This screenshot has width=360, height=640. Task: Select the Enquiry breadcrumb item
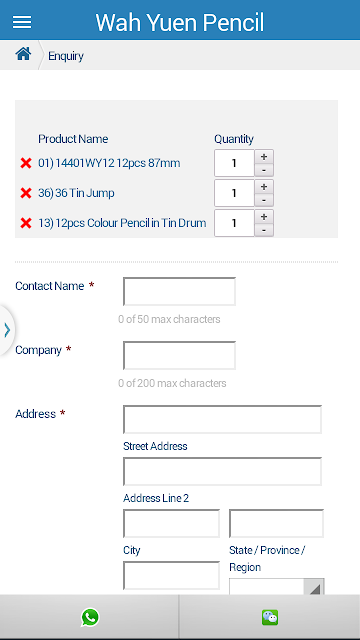coord(66,56)
